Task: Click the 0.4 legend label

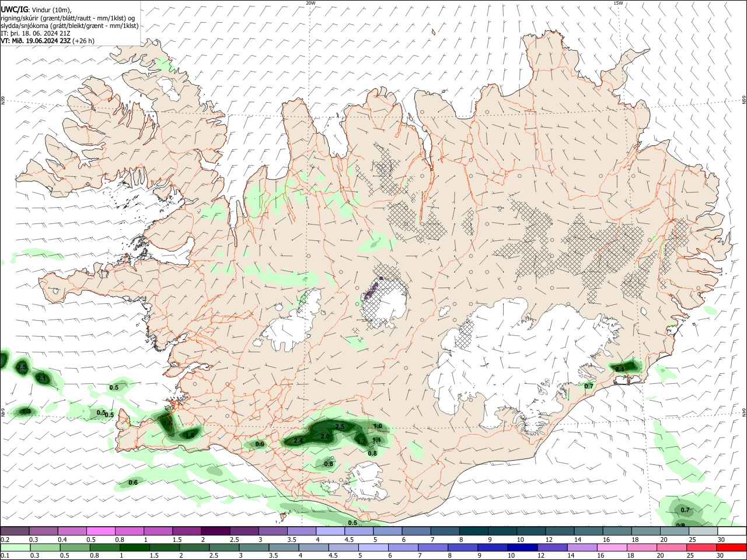Action: tap(62, 540)
